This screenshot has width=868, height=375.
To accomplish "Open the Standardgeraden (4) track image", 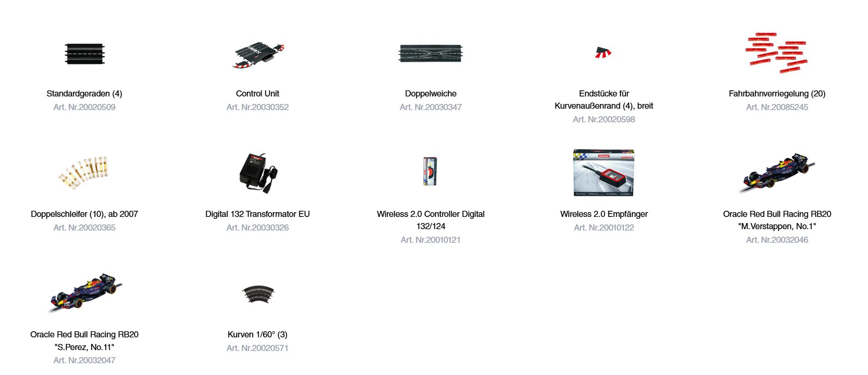I will tap(85, 54).
